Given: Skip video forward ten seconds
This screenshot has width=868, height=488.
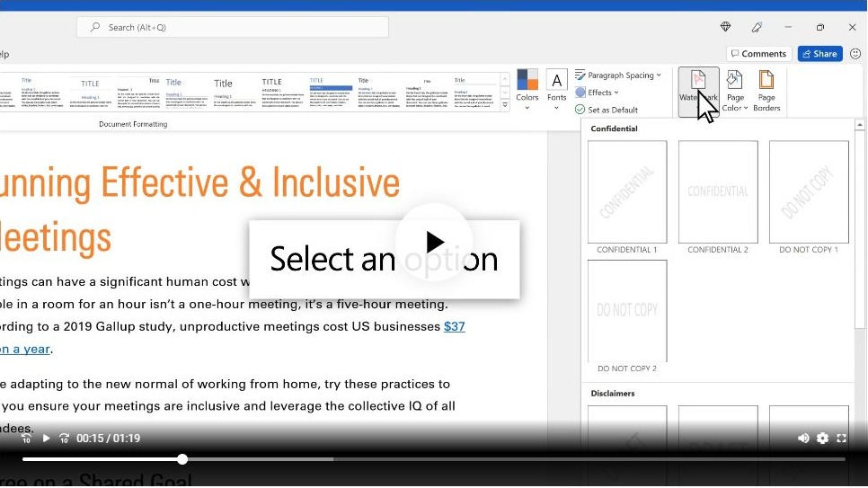Looking at the screenshot, I should click(x=64, y=439).
